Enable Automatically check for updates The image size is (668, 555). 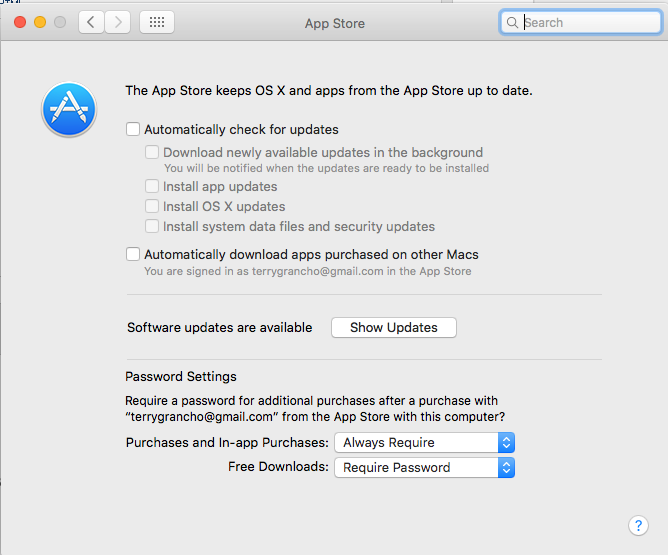pyautogui.click(x=133, y=129)
